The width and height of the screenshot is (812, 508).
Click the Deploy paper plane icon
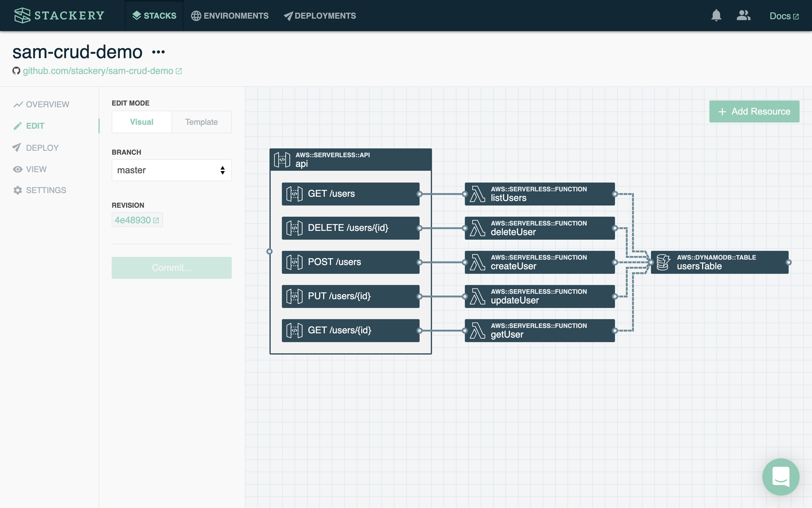[x=16, y=148]
